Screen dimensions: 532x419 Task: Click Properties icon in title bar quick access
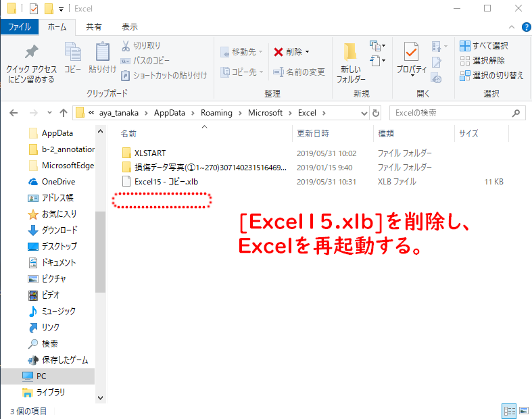[x=34, y=9]
